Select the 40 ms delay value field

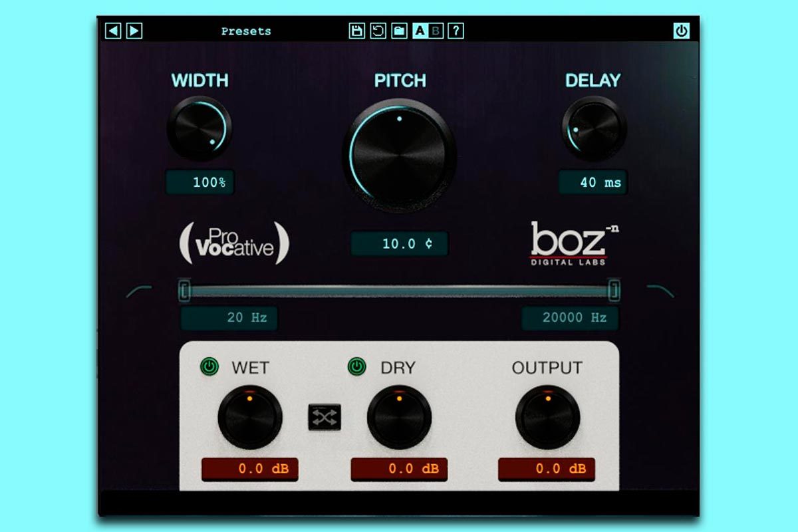click(593, 182)
